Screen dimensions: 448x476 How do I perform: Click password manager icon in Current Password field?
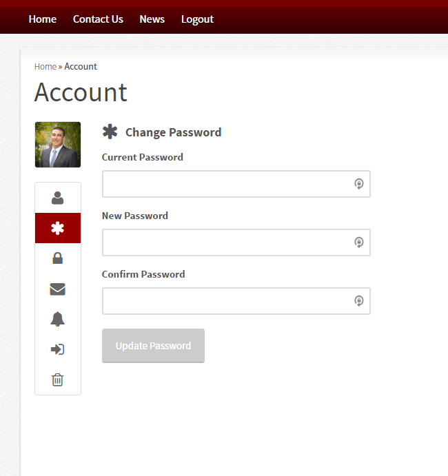click(358, 184)
